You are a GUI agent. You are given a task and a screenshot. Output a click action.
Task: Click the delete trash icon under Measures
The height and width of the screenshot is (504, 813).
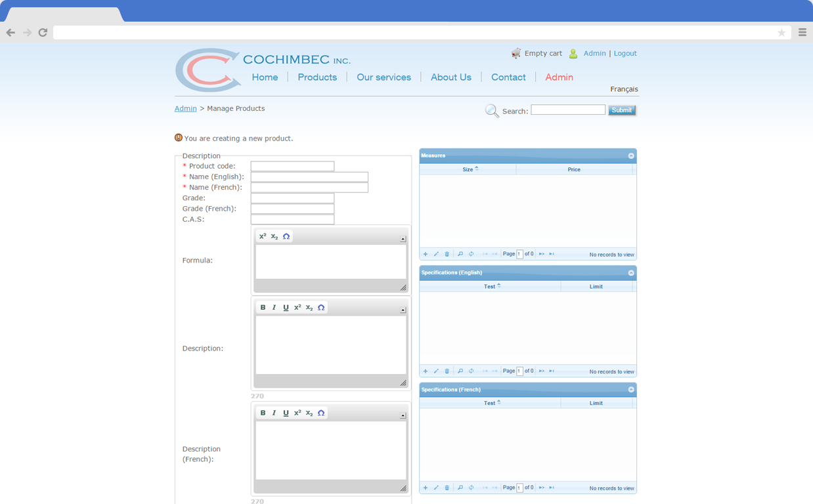point(447,253)
